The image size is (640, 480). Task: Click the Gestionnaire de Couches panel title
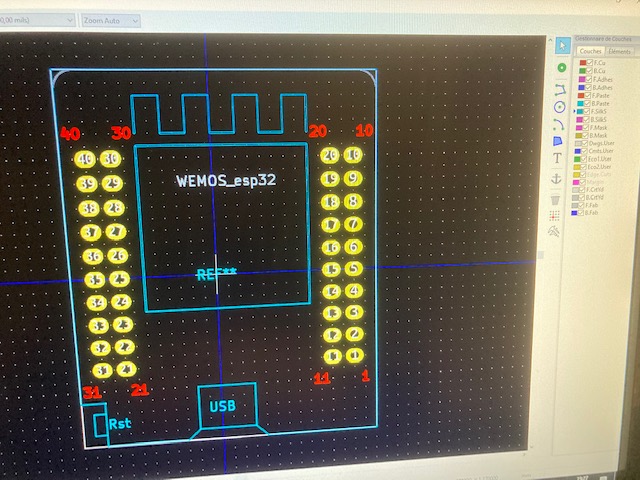click(x=603, y=39)
